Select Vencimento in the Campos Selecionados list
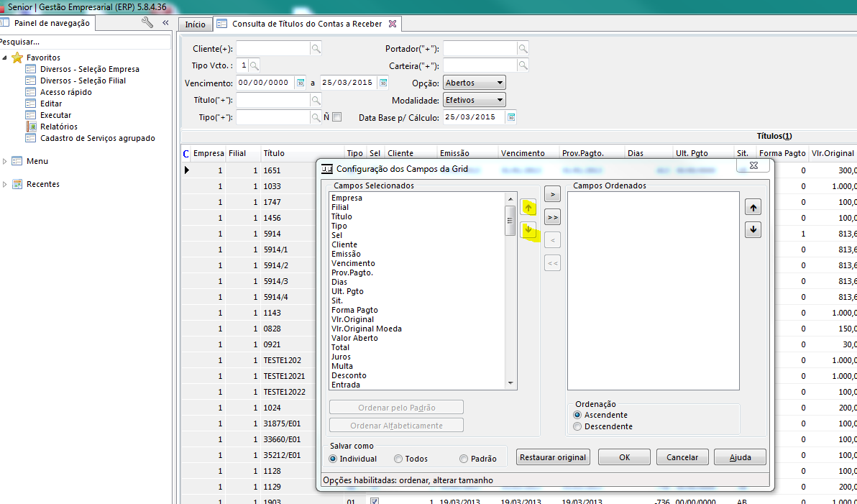 point(352,263)
